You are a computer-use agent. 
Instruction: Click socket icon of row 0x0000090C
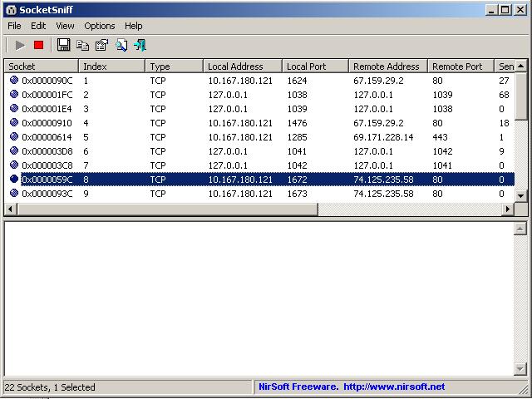[x=14, y=80]
